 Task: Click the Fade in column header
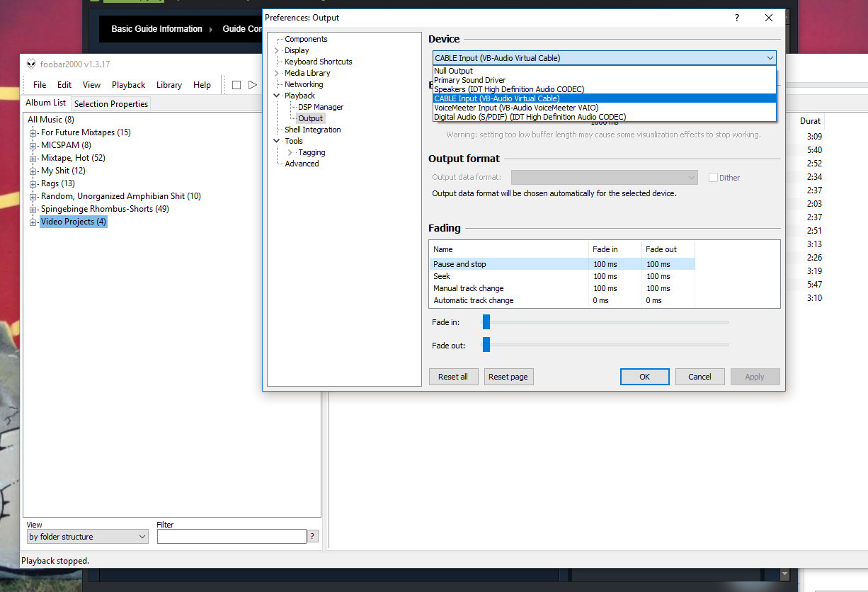tap(615, 249)
